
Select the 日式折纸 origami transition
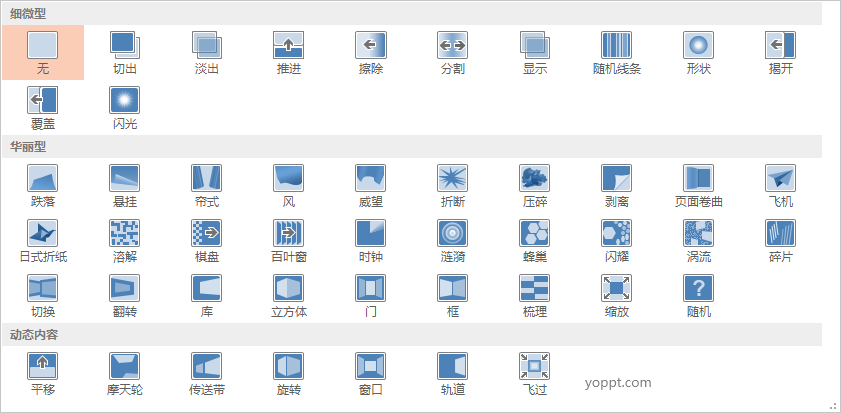pyautogui.click(x=43, y=240)
